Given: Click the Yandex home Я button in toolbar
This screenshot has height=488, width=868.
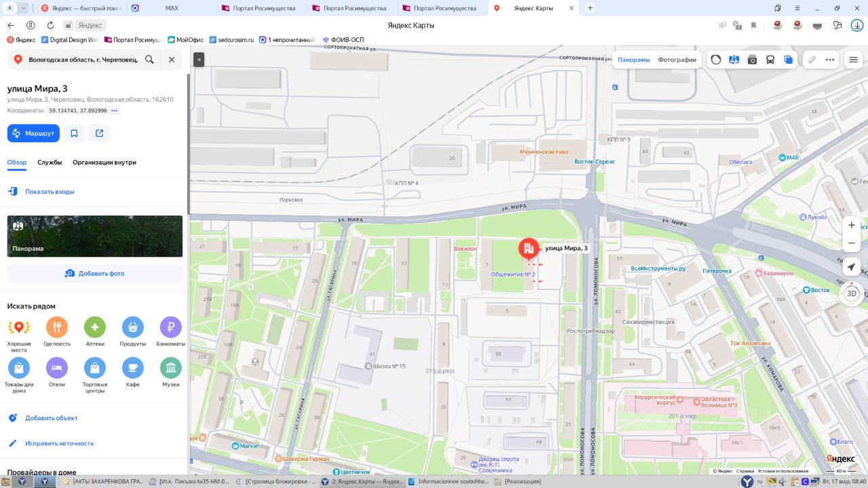Looking at the screenshot, I should 31,25.
